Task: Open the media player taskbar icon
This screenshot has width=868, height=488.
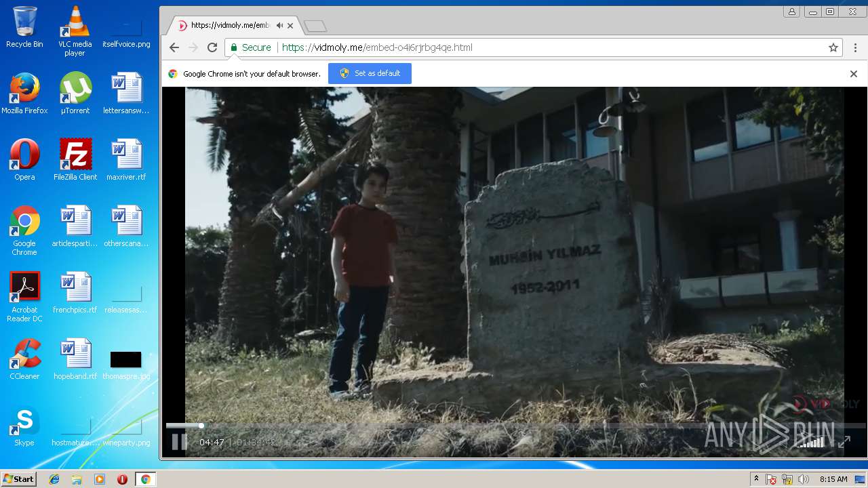Action: tap(100, 479)
